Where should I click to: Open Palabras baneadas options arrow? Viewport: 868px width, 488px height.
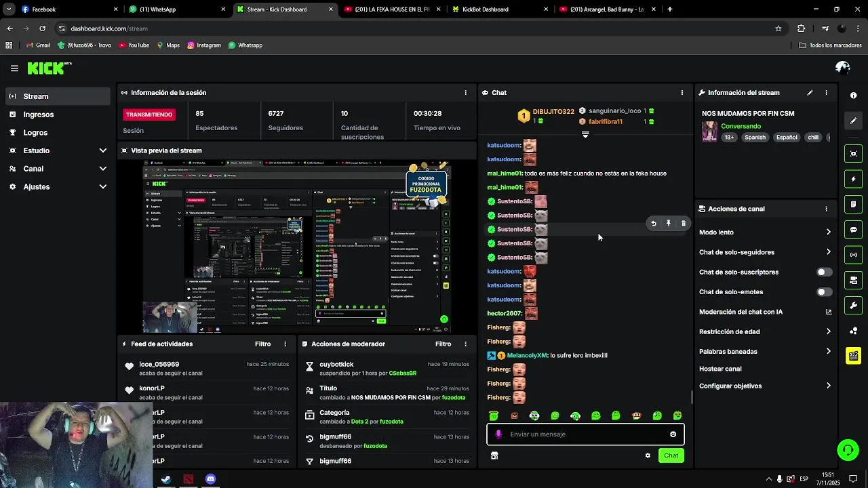(828, 351)
